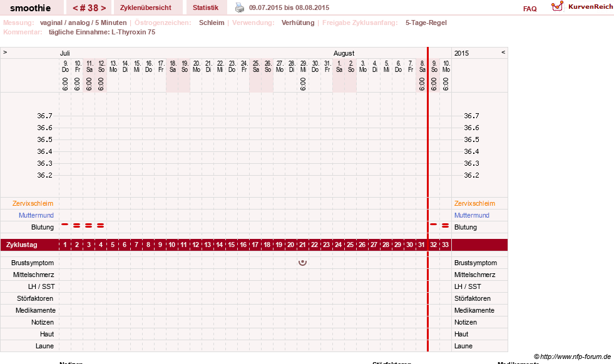Click the vaginal / analog / 5 Minuten text
The image size is (614, 364).
[x=83, y=23]
